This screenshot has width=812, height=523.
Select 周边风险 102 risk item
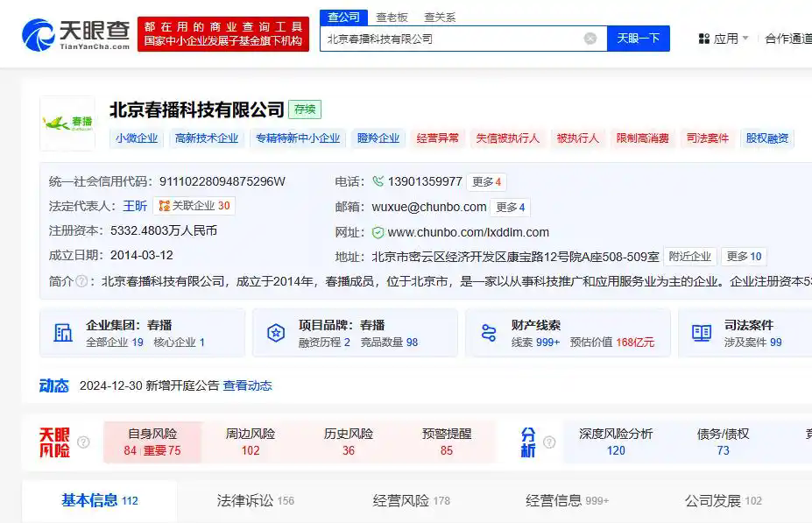click(x=251, y=442)
